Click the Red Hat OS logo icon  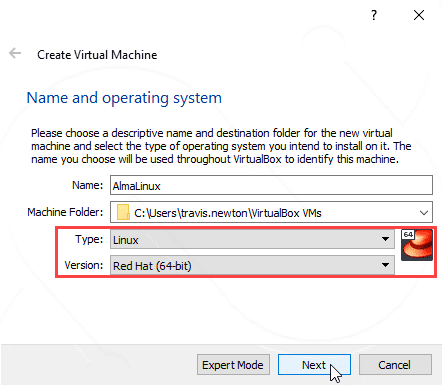(x=417, y=245)
